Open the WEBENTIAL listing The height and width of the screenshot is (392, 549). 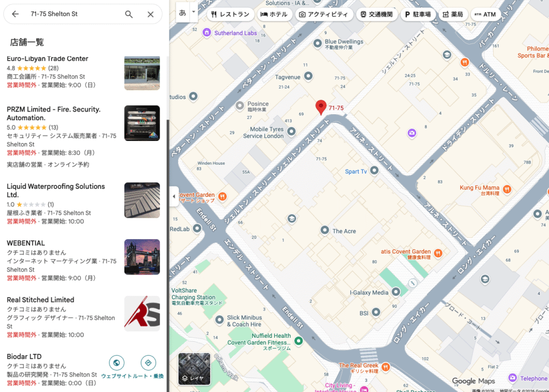[26, 243]
